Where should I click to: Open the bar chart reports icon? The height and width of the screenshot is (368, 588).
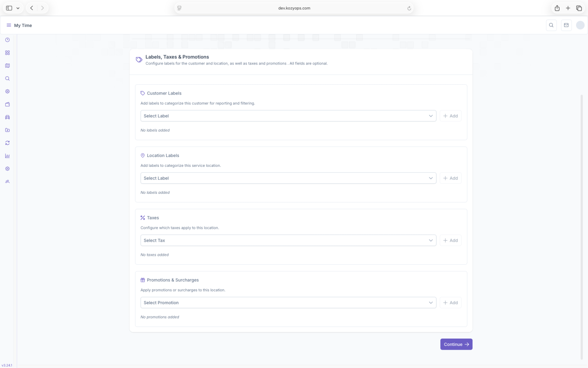pos(7,156)
